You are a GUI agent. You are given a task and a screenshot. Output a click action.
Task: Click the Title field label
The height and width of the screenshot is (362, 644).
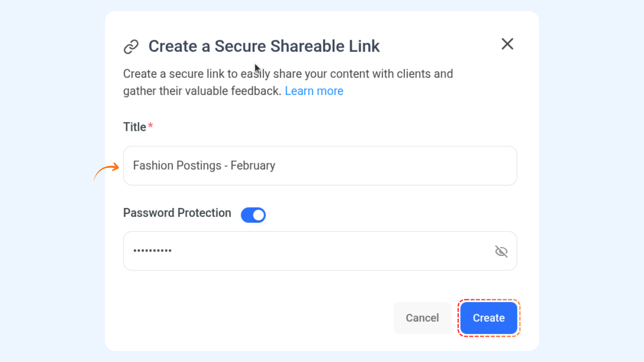[135, 127]
